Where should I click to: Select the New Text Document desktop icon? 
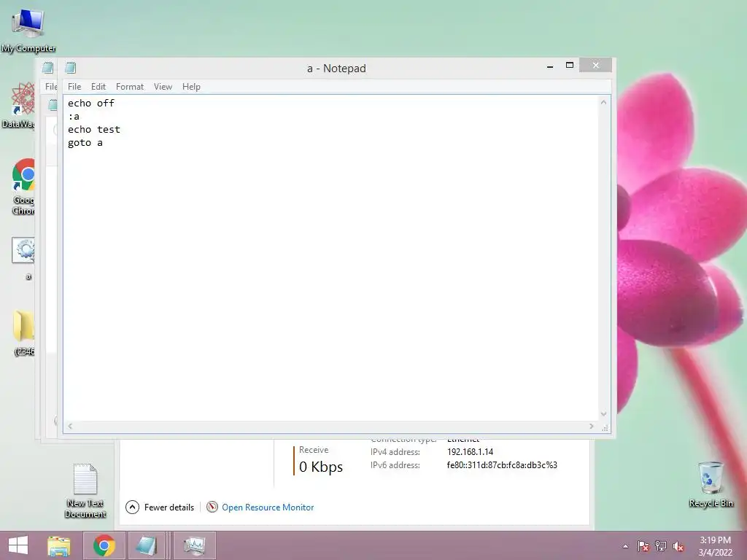pos(85,491)
